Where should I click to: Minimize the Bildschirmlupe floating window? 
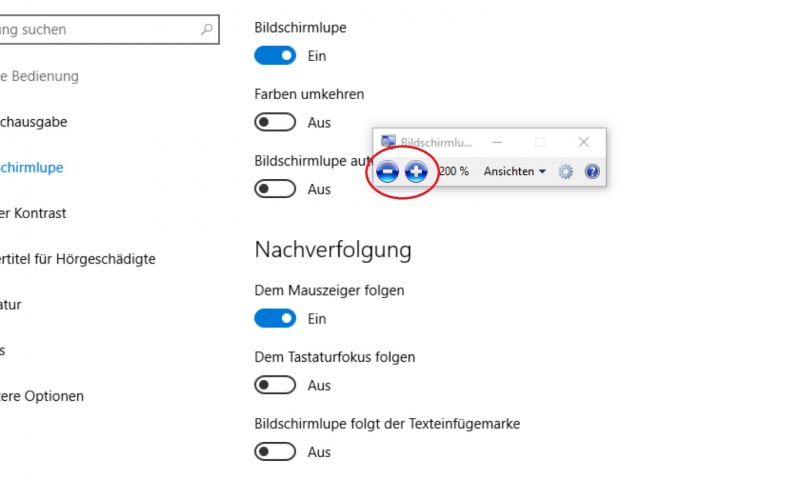point(497,142)
